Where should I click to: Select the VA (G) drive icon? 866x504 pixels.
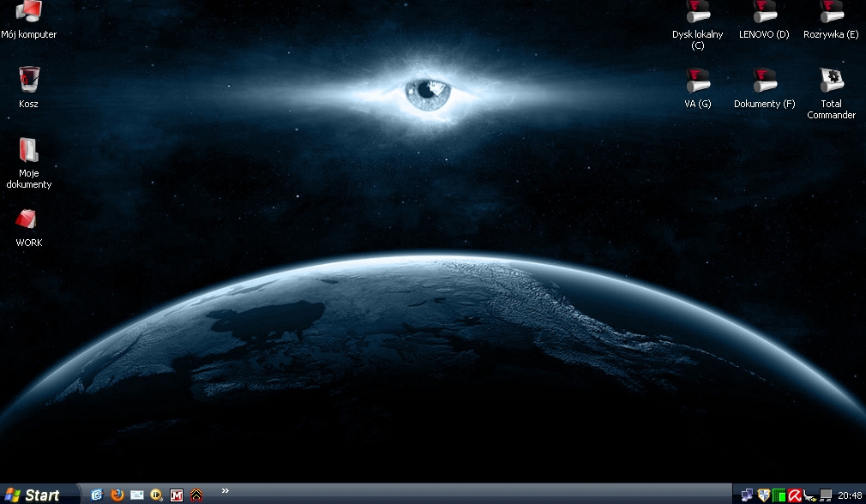(x=698, y=87)
